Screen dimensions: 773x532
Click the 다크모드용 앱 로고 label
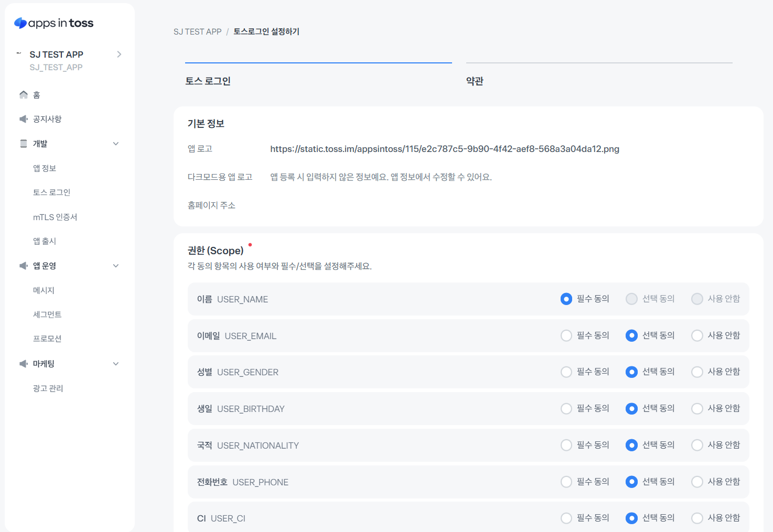click(x=220, y=177)
